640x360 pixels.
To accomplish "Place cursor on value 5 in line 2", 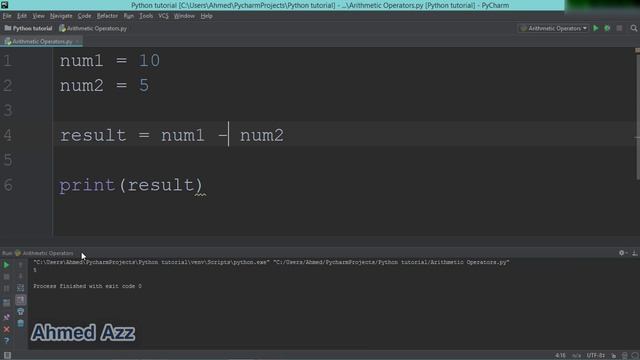I will pos(144,86).
